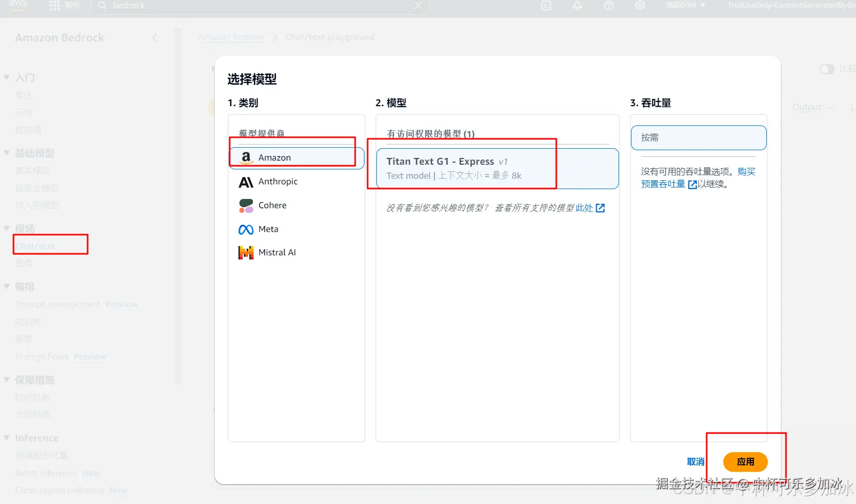Image resolution: width=856 pixels, height=504 pixels.
Task: Collapse the 保障措施 sidebar section
Action: 7,380
